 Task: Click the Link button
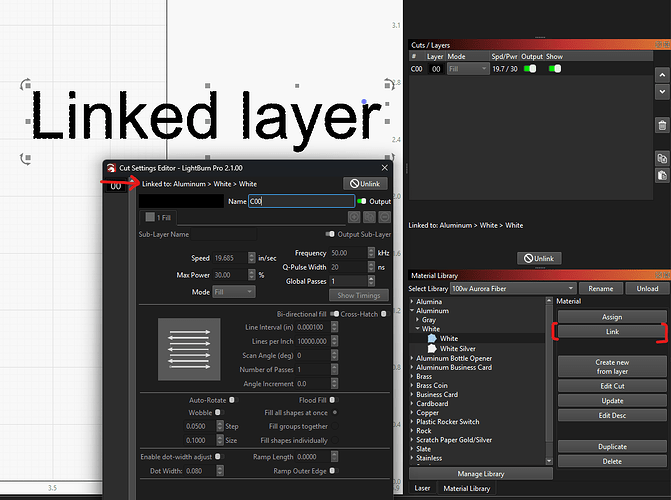[x=612, y=331]
